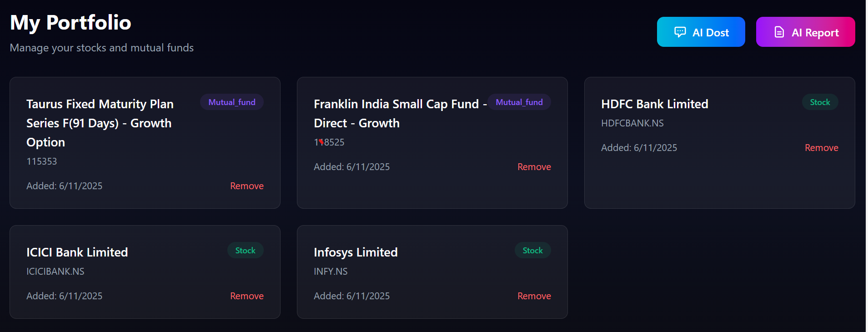Click the document icon in AI Report
Screen dimensions: 868x332
(779, 32)
